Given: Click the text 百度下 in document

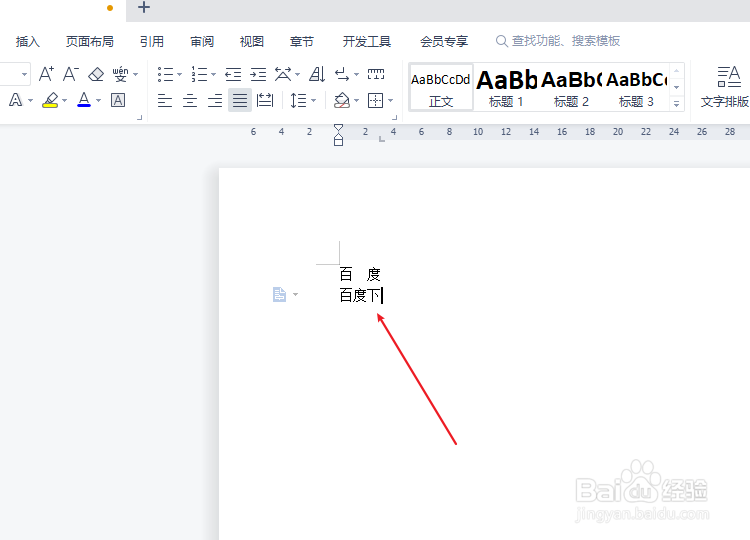Looking at the screenshot, I should (361, 295).
